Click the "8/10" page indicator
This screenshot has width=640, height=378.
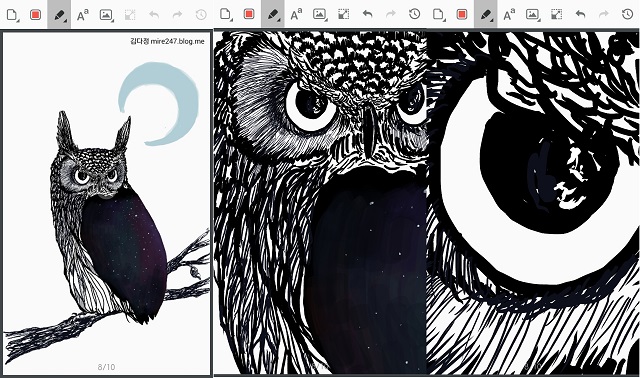107,367
